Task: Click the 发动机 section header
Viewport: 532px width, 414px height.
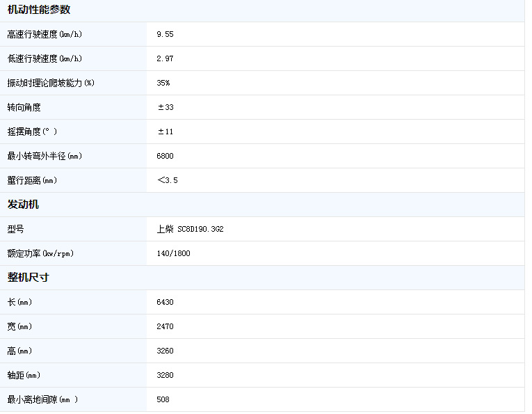Action: [x=23, y=205]
